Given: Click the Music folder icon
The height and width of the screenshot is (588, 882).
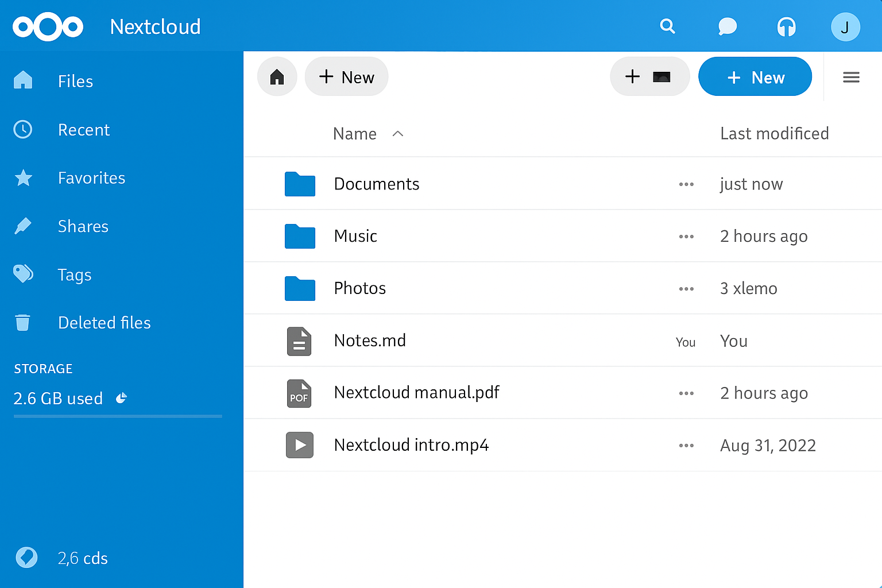Looking at the screenshot, I should (300, 236).
